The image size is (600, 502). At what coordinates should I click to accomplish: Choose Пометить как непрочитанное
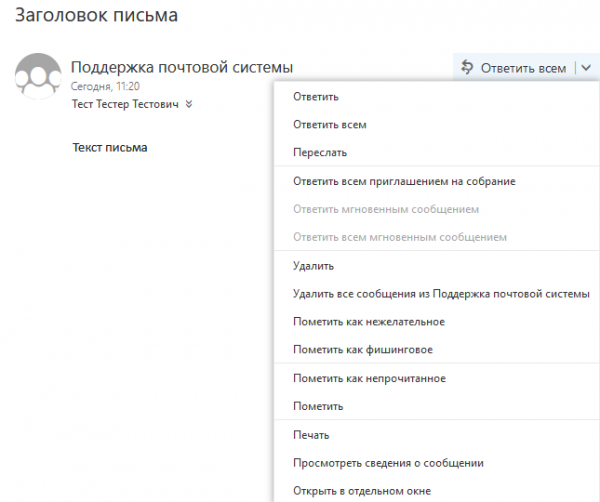point(437,378)
